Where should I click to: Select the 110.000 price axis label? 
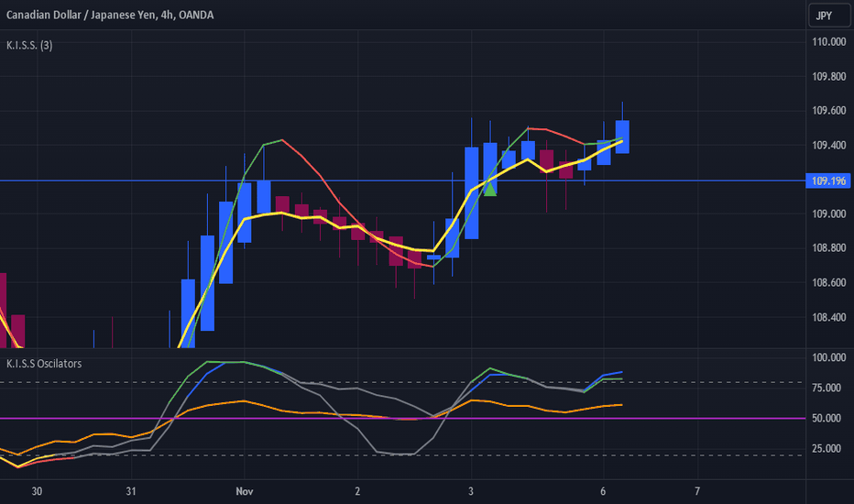coord(829,42)
